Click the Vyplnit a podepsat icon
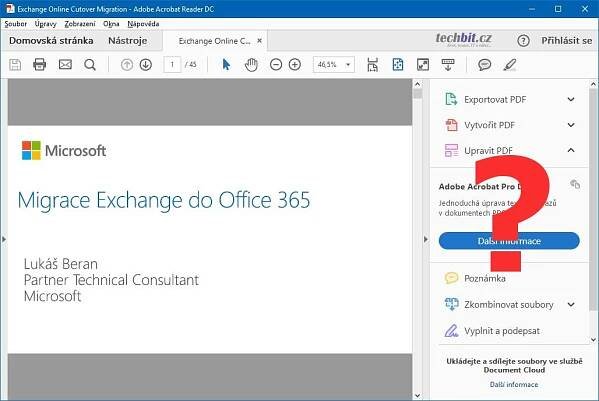Screen dimensions: 599x401 click(x=451, y=331)
